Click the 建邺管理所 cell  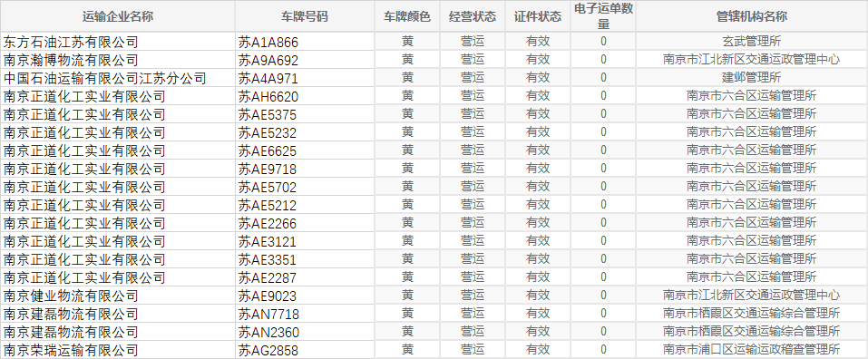pos(752,77)
